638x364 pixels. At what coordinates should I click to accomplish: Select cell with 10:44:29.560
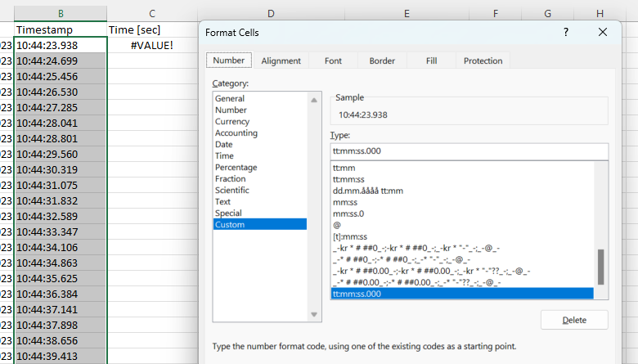click(61, 154)
